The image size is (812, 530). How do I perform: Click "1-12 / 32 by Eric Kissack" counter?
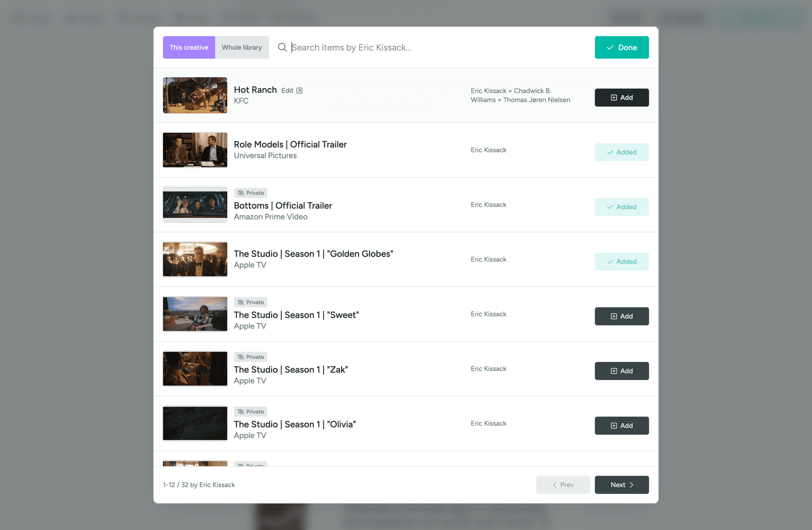tap(199, 485)
